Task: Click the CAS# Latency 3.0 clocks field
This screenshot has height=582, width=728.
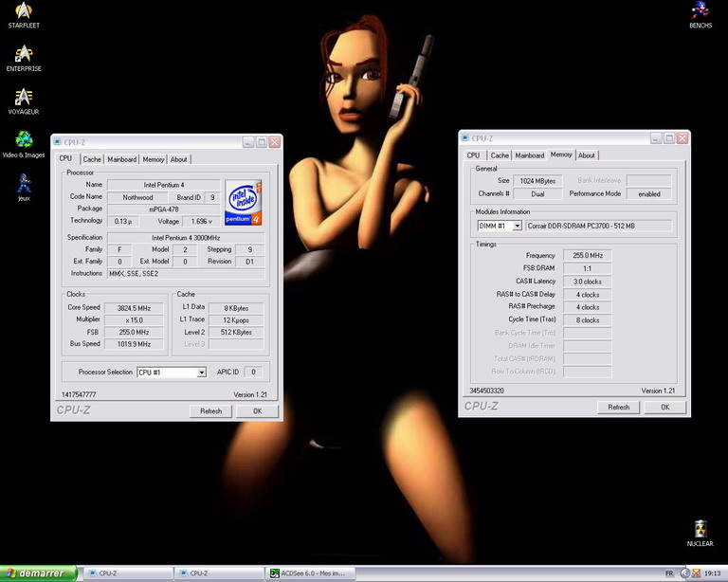Action: pyautogui.click(x=588, y=282)
